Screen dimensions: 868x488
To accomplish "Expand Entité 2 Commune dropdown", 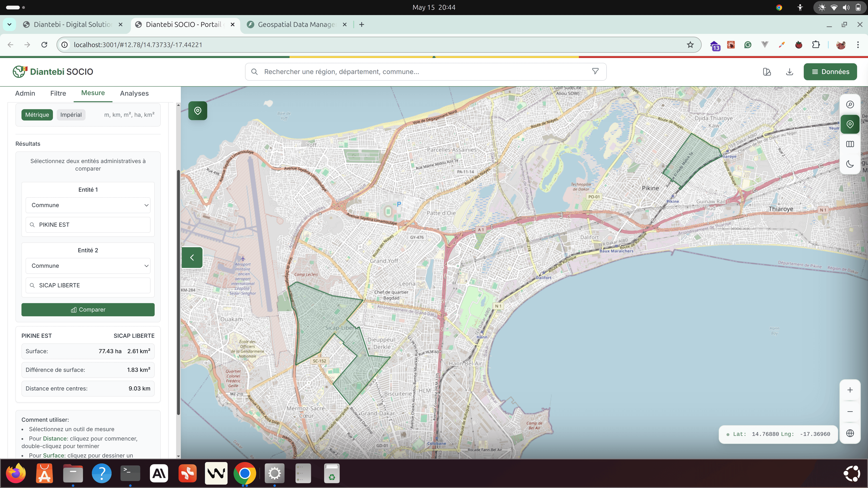I will [x=88, y=266].
